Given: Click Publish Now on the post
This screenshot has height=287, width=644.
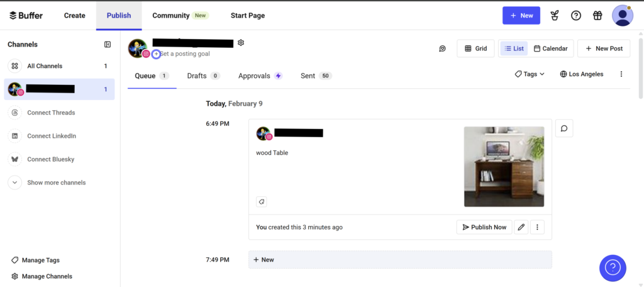Looking at the screenshot, I should click(x=484, y=227).
